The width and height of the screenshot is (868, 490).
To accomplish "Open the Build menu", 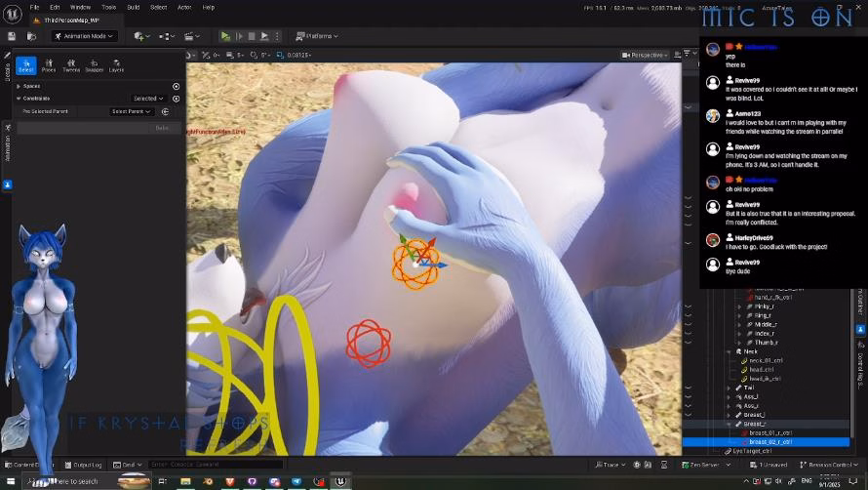I will click(133, 7).
